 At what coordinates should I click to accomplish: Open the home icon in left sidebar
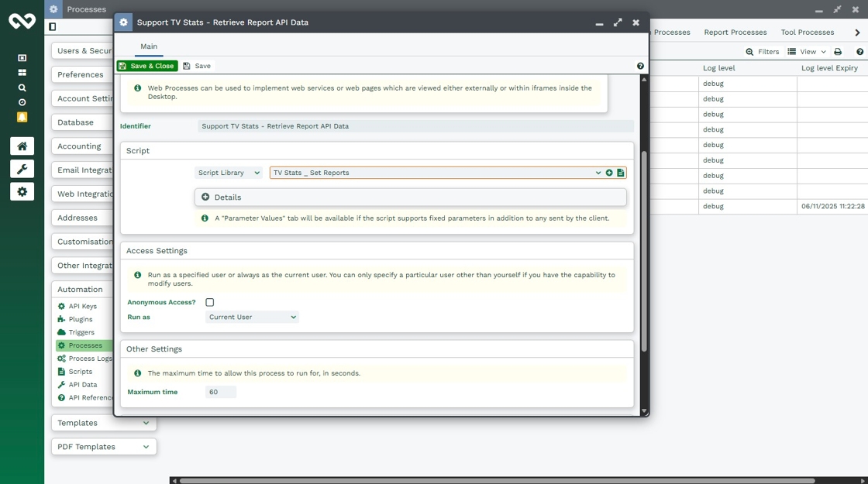22,146
